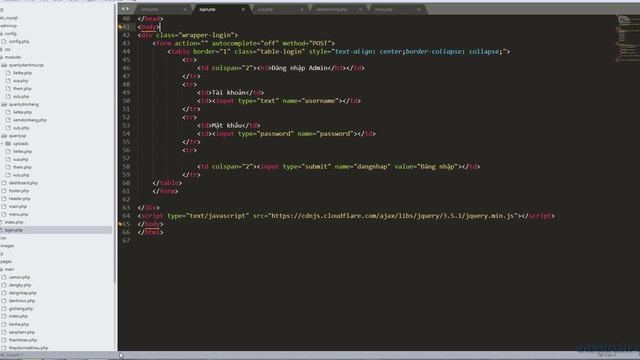Open them.php under quanlysp
Viewport: 640px width, 360px height.
pos(22,167)
